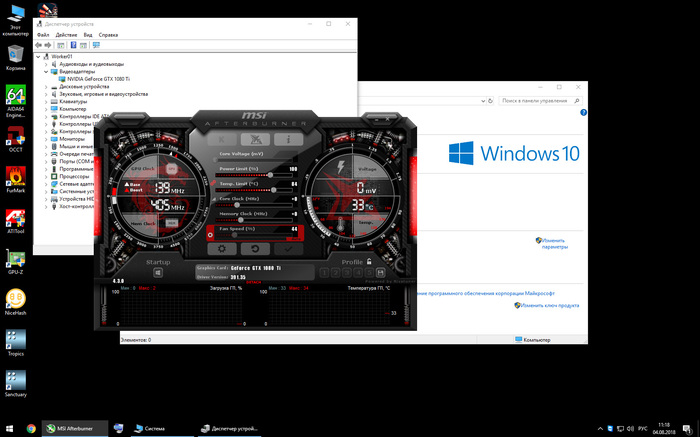Toggle the Startup Windows logo button
Viewport: 700px width, 437px height.
159,274
